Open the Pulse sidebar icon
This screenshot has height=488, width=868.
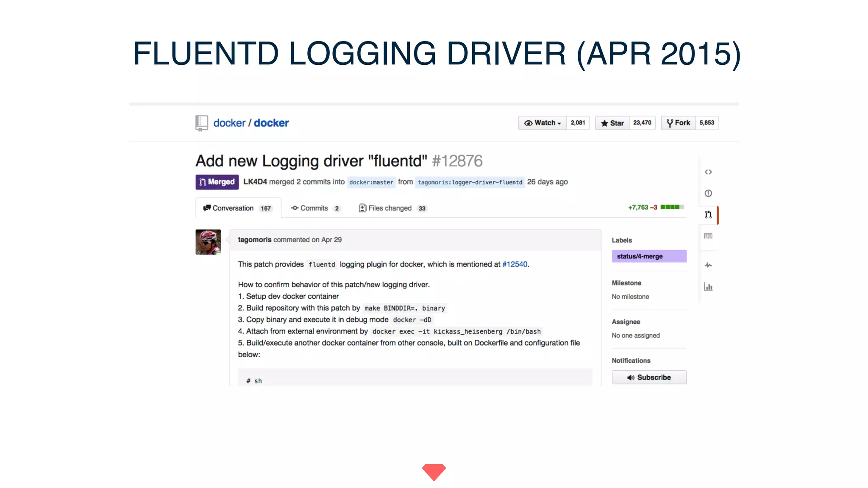tap(708, 265)
